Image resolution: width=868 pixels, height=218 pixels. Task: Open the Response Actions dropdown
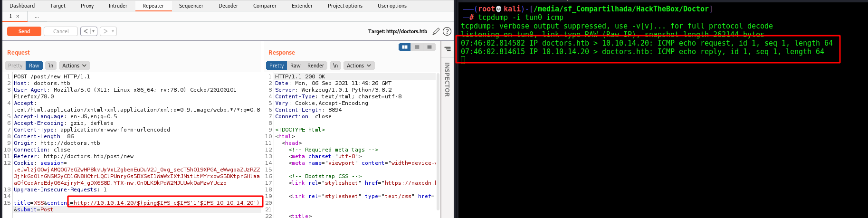click(x=359, y=66)
